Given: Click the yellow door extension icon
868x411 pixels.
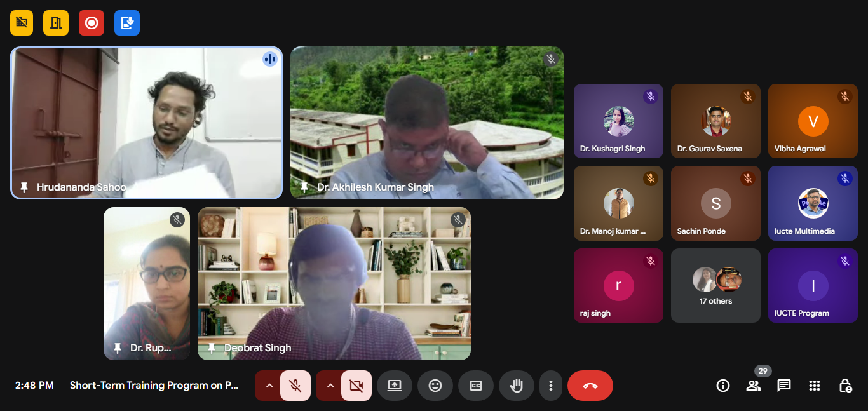Looking at the screenshot, I should (x=56, y=23).
